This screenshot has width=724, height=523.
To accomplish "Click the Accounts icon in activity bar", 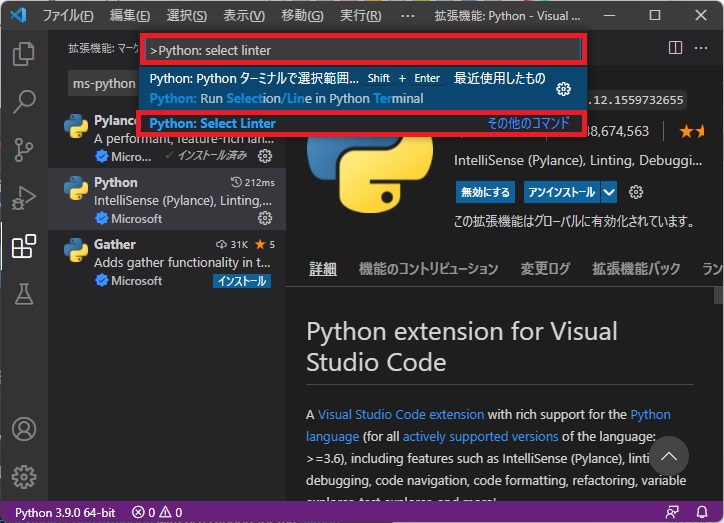I will coord(23,429).
